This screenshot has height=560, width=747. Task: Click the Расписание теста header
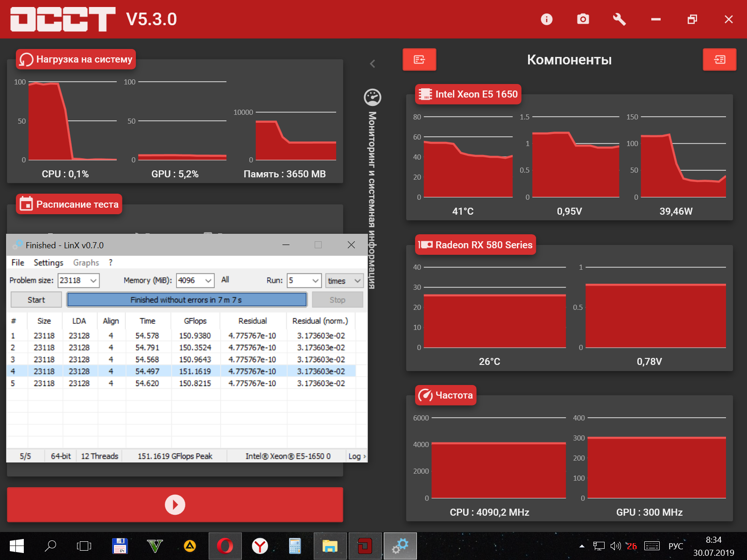coord(69,204)
